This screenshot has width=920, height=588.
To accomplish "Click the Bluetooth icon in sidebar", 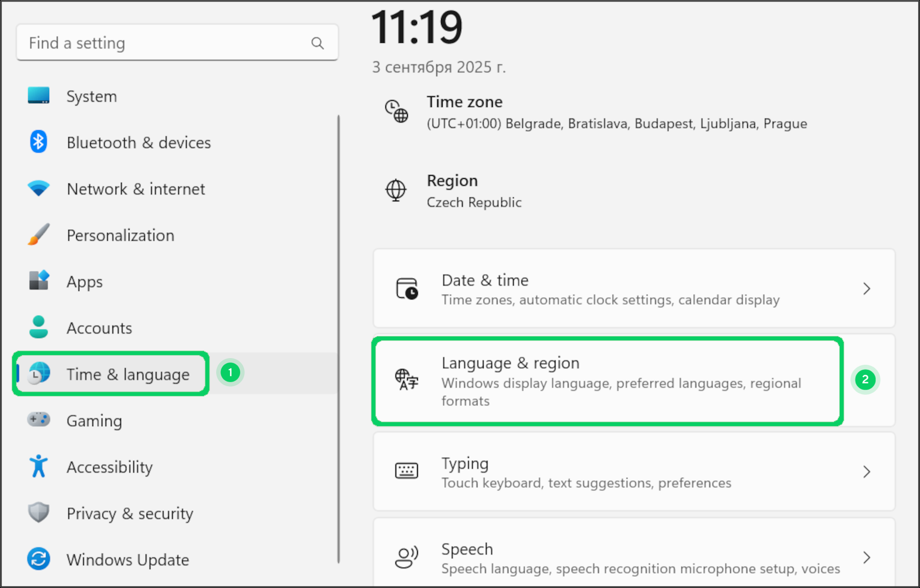I will click(39, 142).
